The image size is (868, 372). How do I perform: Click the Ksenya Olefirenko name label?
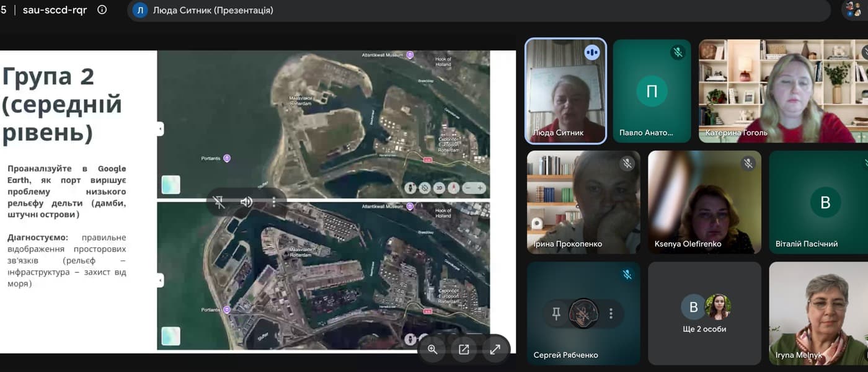click(x=688, y=244)
